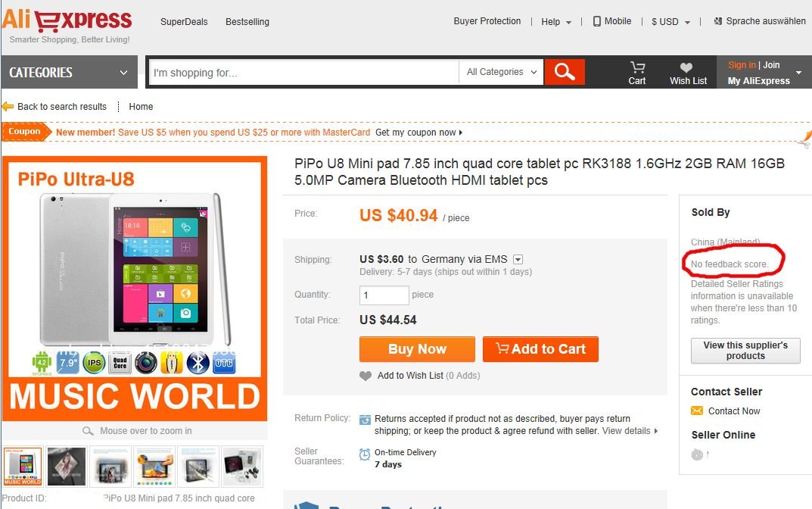
Task: Select the third product thumbnail
Action: point(110,466)
